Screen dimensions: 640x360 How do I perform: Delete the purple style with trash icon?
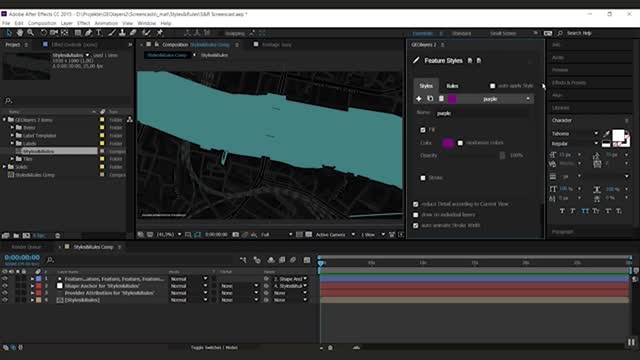[x=441, y=99]
